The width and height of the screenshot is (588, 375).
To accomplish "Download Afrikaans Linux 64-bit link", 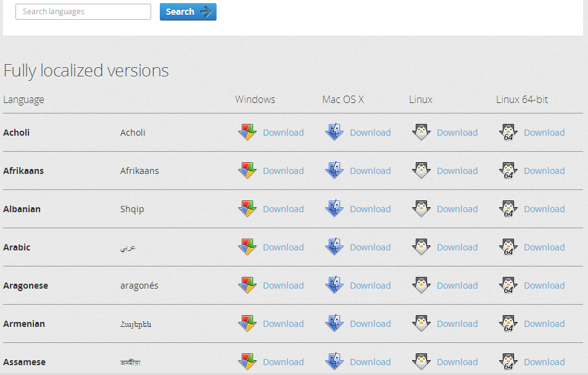I will click(x=544, y=171).
